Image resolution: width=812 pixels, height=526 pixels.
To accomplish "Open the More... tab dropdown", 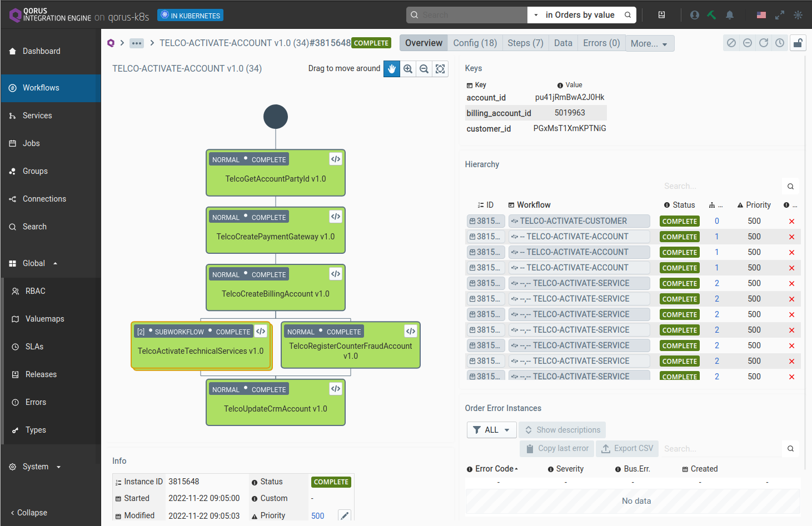I will 650,43.
